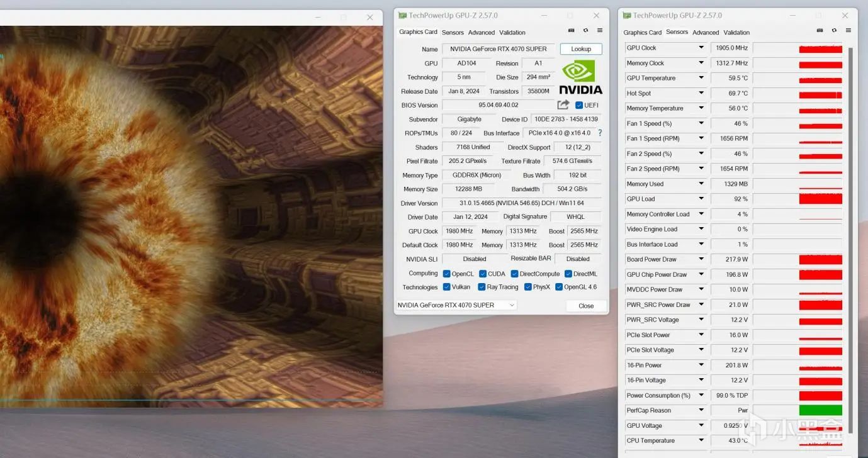868x458 pixels.
Task: Click the screenshot camera icon in the Sensors window
Action: (x=820, y=30)
